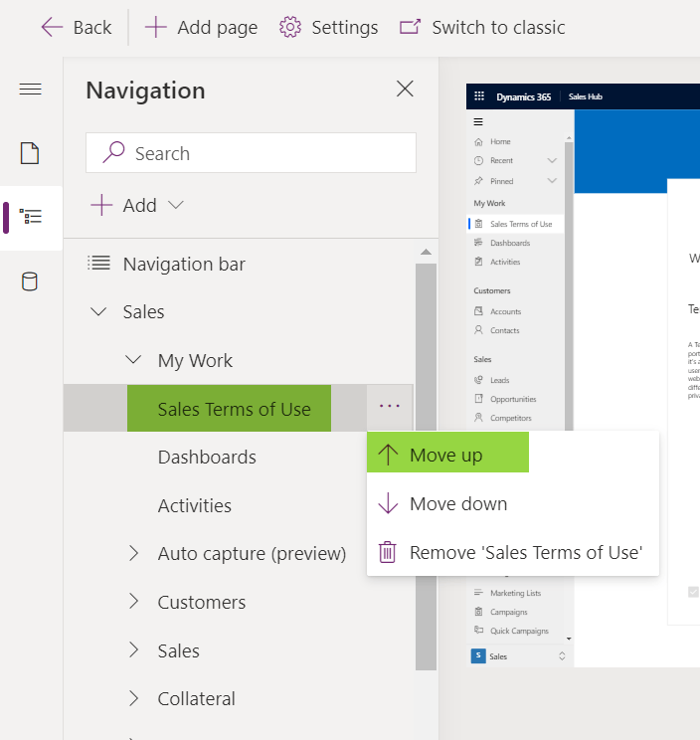Toggle the hamburger menu in left rail
This screenshot has width=700, height=740.
(30, 90)
